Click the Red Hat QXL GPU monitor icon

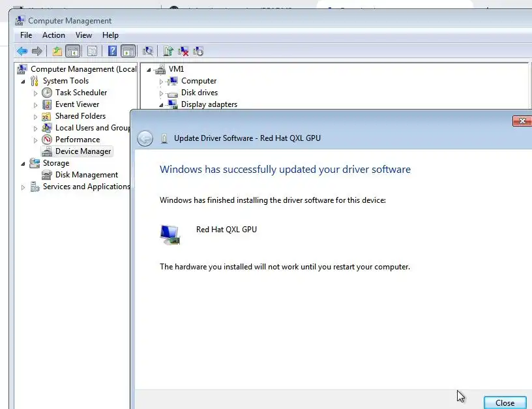tap(170, 235)
